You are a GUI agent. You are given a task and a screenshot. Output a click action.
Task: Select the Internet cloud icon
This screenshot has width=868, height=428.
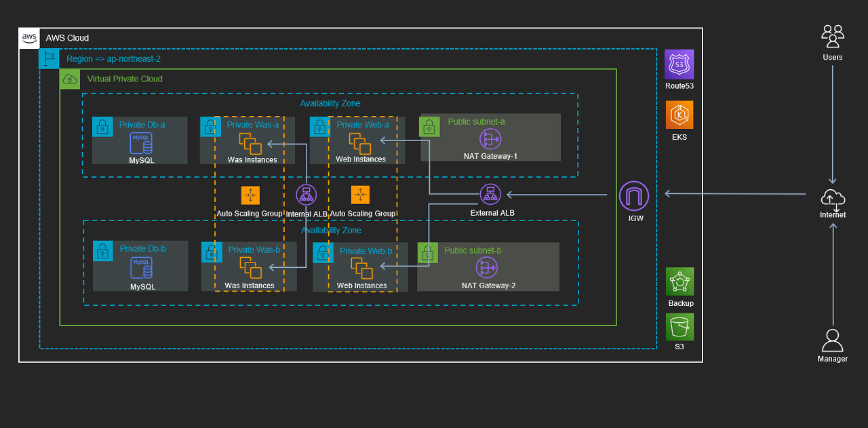coord(833,199)
